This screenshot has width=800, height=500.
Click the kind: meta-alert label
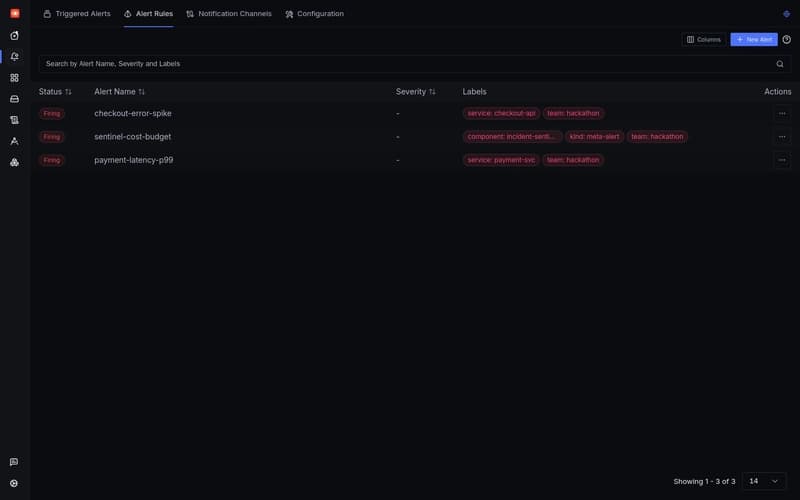(594, 137)
